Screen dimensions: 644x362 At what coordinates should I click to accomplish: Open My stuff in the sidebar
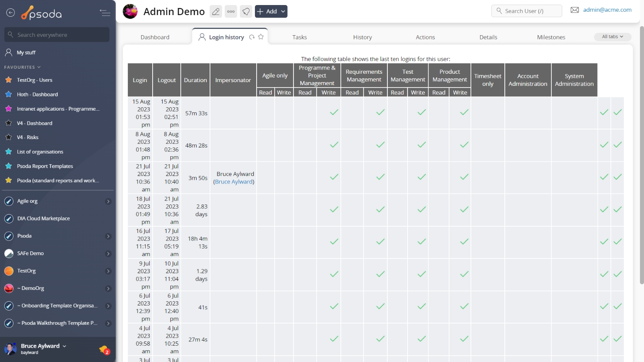point(26,52)
